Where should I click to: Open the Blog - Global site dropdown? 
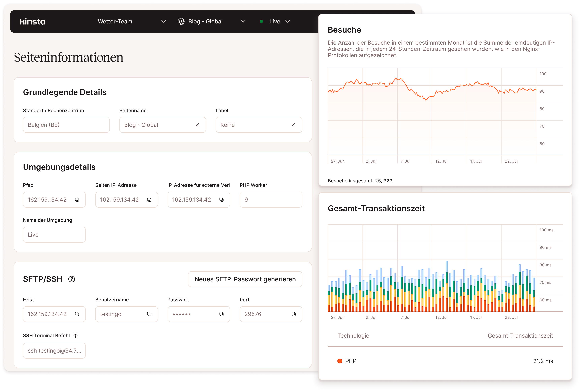[x=243, y=21]
